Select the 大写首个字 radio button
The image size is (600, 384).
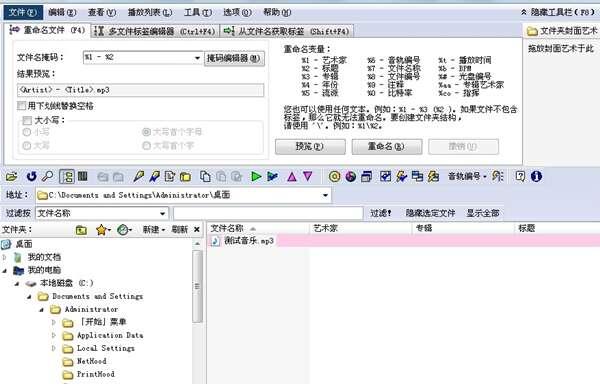pyautogui.click(x=146, y=146)
